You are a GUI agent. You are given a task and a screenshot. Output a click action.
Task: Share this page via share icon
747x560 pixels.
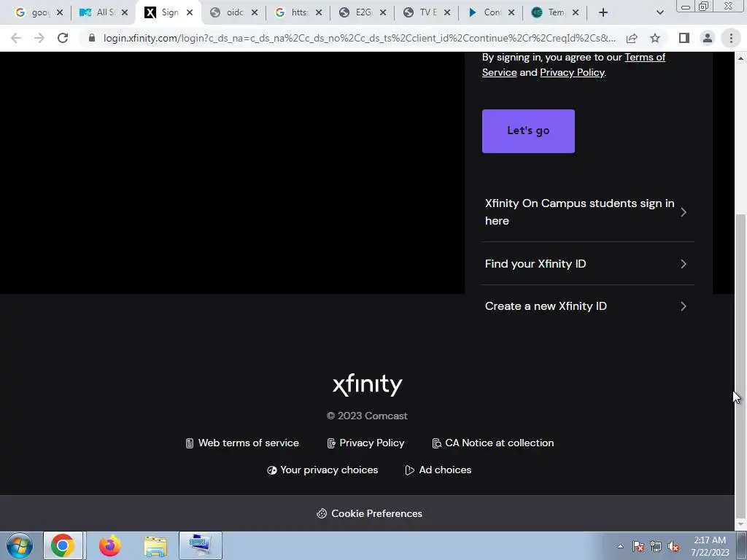pos(632,38)
